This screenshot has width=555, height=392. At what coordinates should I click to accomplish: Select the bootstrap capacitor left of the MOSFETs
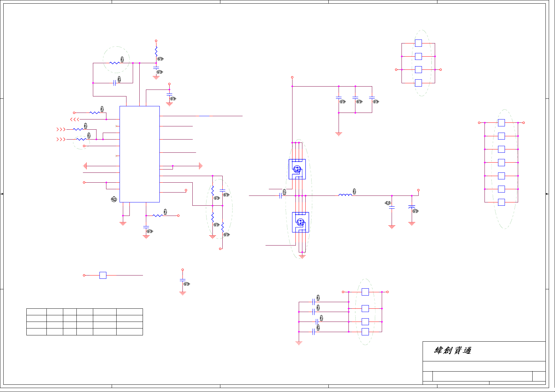(281, 196)
